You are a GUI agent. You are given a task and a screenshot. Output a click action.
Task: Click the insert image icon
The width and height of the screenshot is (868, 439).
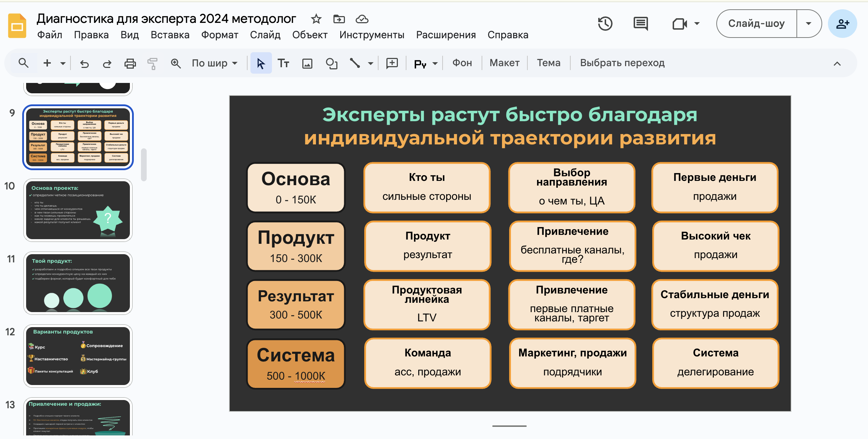point(307,64)
